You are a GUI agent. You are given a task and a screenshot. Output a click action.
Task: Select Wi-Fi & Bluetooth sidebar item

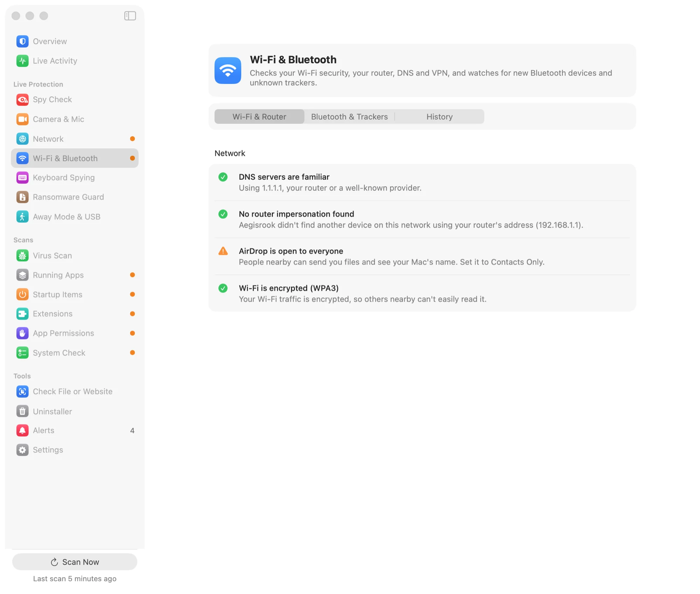click(x=75, y=158)
